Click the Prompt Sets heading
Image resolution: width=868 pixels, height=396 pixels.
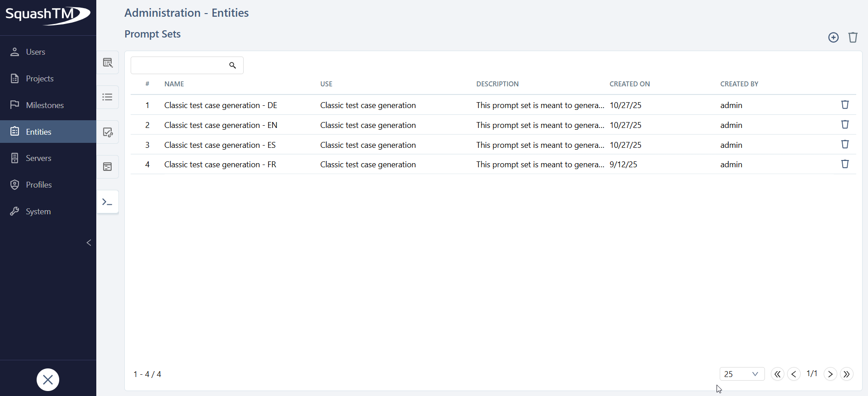152,34
